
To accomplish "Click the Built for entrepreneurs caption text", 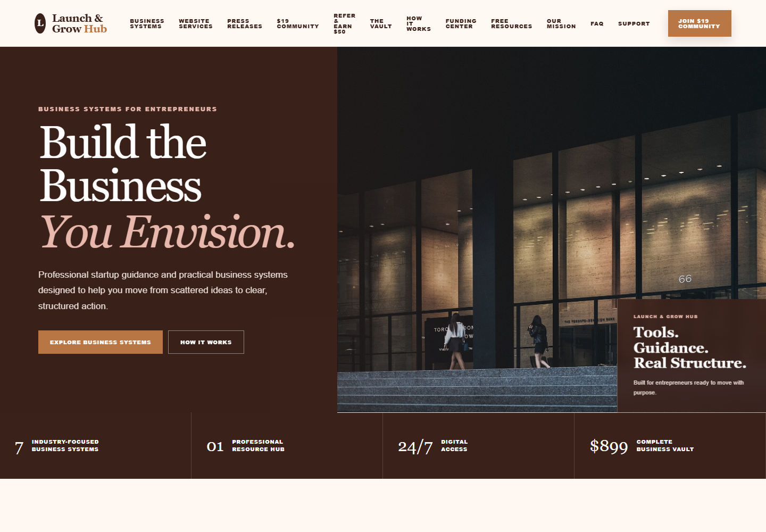I will point(688,387).
